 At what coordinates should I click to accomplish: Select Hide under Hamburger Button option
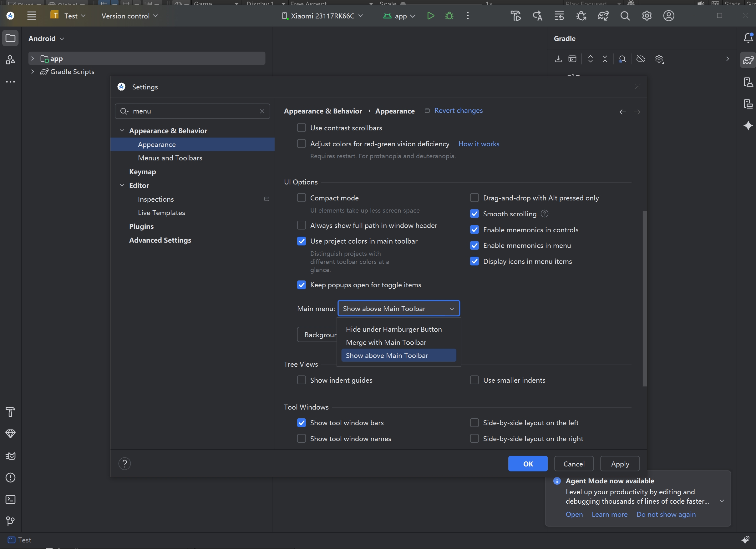394,329
